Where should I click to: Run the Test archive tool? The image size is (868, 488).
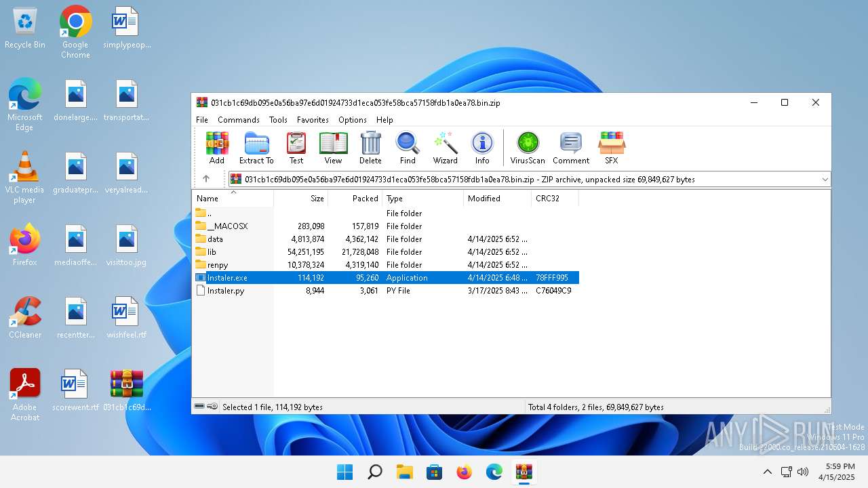click(x=296, y=148)
